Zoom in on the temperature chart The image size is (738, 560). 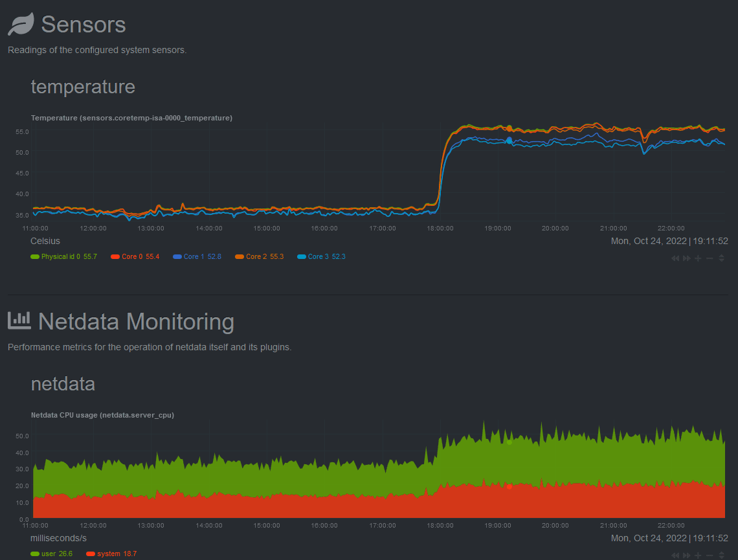click(698, 258)
